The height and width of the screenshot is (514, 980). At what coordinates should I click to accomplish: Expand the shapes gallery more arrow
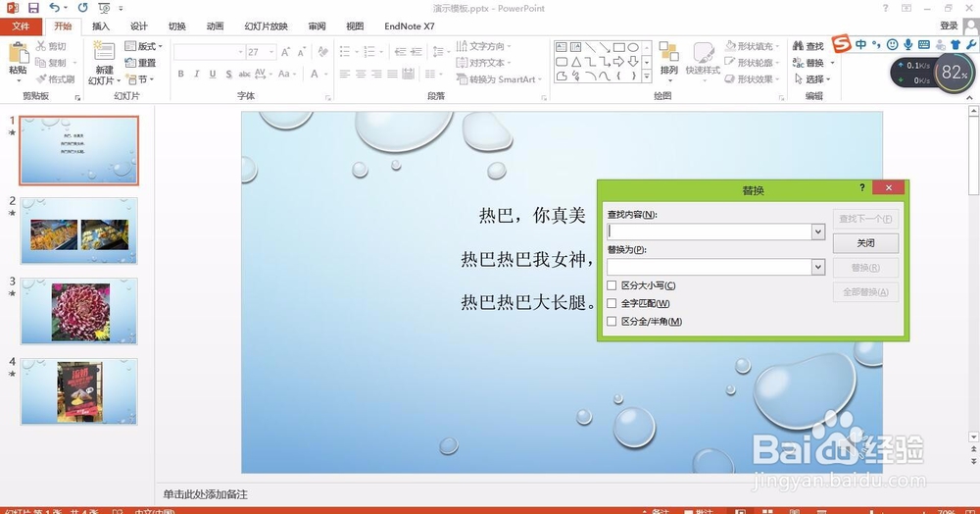click(647, 77)
